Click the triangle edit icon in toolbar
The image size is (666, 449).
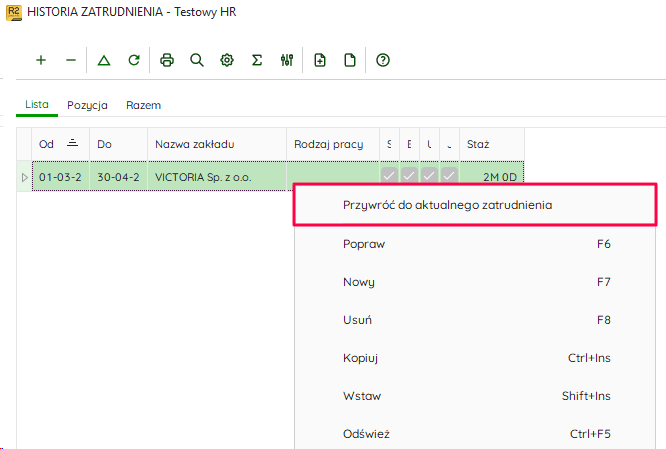[104, 60]
